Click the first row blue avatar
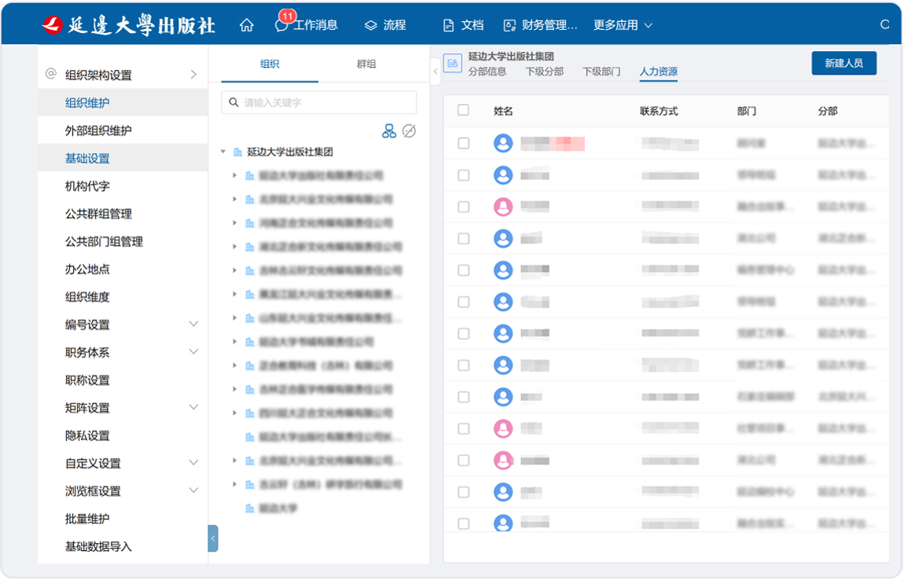The width and height of the screenshot is (911, 588). click(503, 143)
